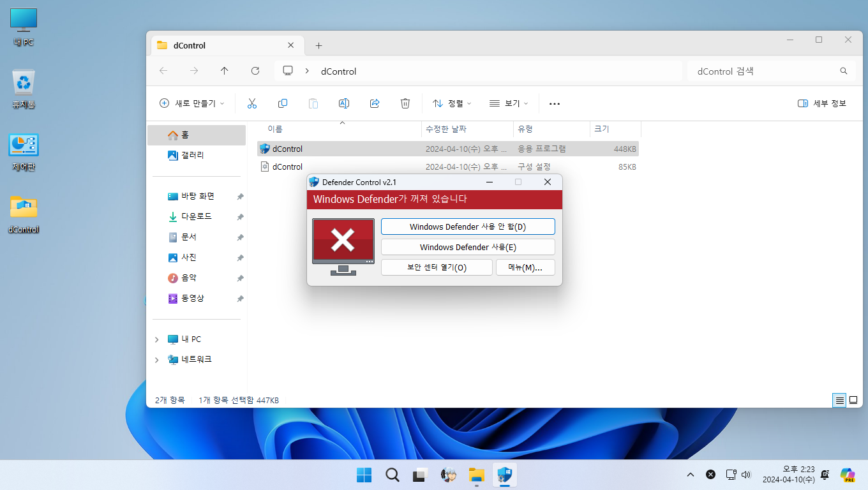Click File Explorer icon on taskbar

pyautogui.click(x=477, y=475)
